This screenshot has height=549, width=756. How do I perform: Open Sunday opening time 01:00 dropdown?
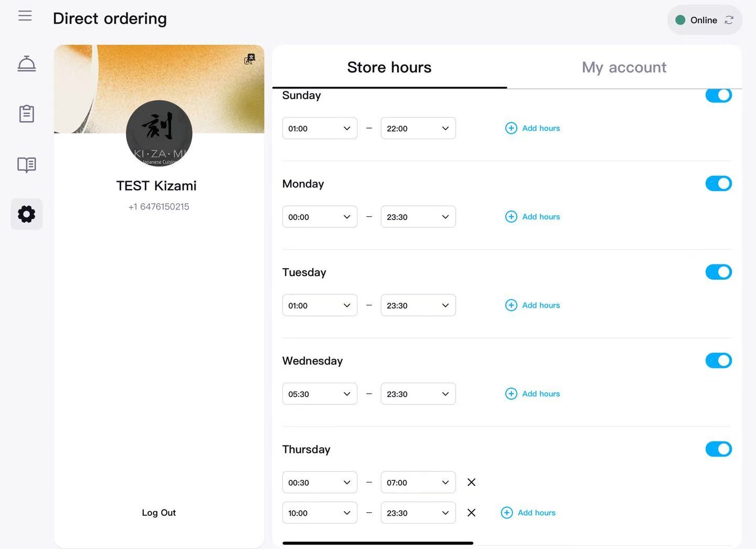click(x=320, y=128)
